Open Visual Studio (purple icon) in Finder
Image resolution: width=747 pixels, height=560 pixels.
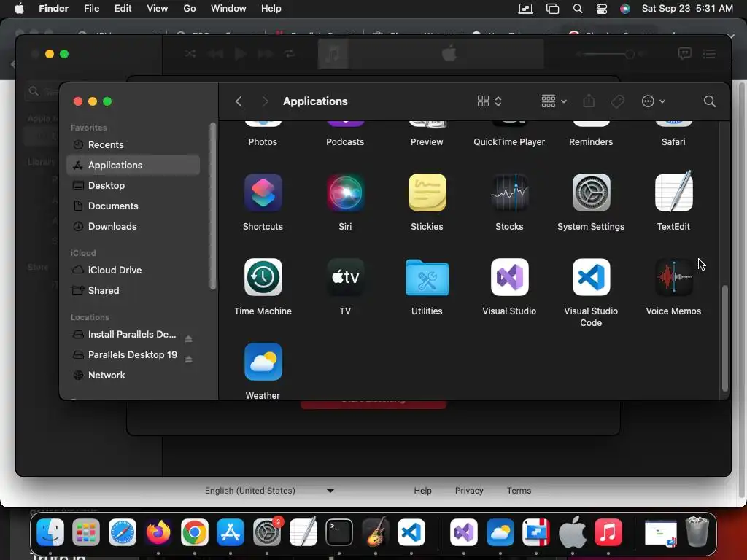pos(509,277)
